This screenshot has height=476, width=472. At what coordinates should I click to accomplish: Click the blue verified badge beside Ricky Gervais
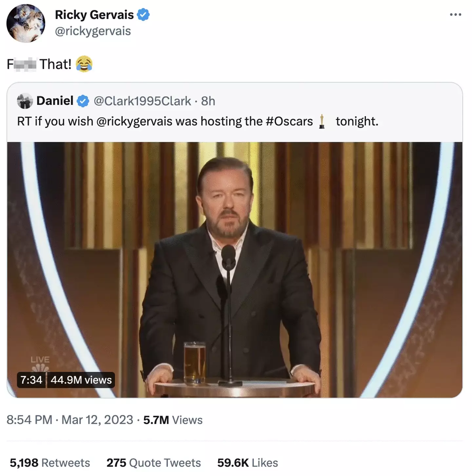[x=143, y=15]
